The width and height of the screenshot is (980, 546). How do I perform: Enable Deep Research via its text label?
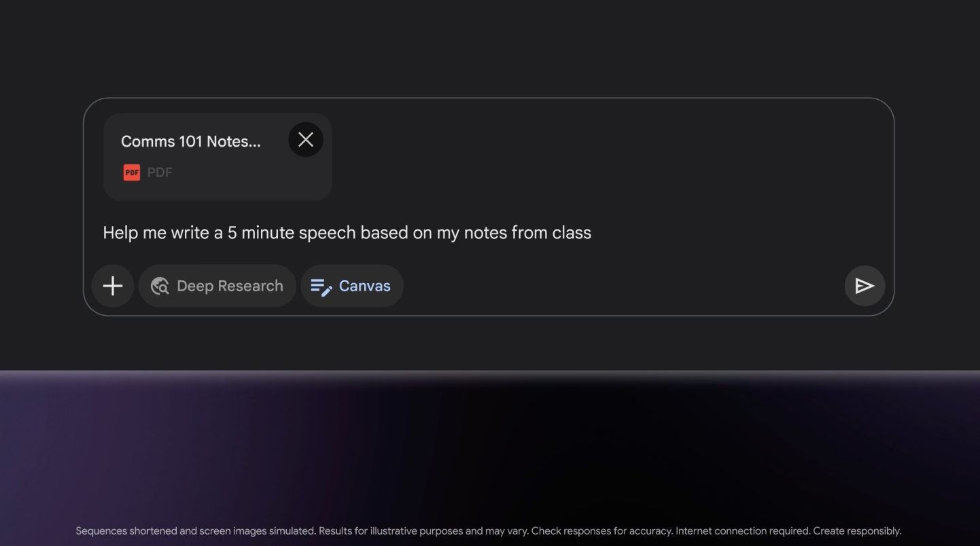click(x=230, y=286)
